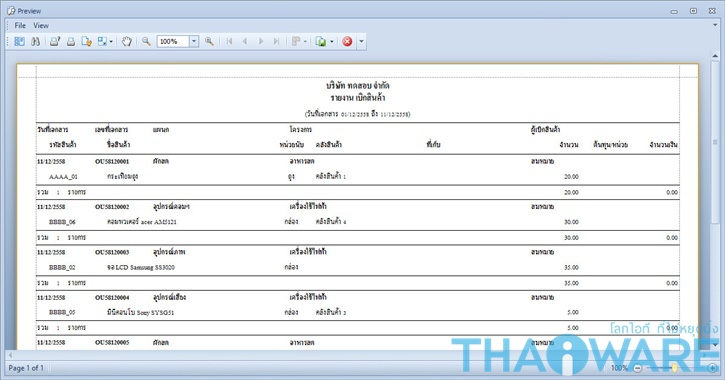Image resolution: width=725 pixels, height=380 pixels.
Task: Expand the Export Document dropdown arrow
Action: click(332, 42)
